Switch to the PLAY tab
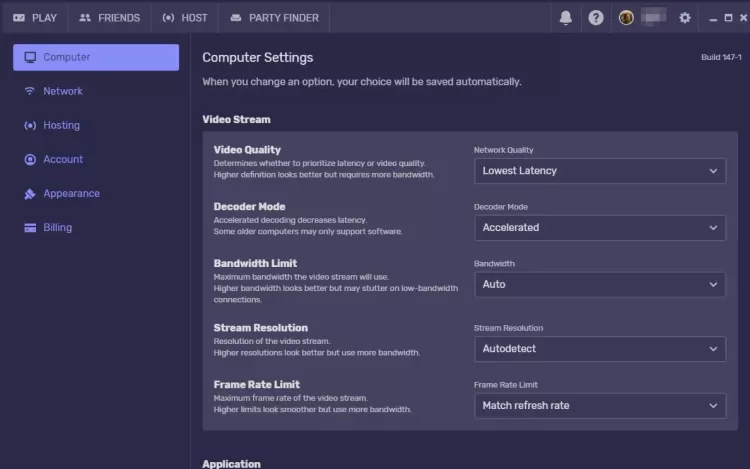Image resolution: width=750 pixels, height=469 pixels. (x=34, y=18)
